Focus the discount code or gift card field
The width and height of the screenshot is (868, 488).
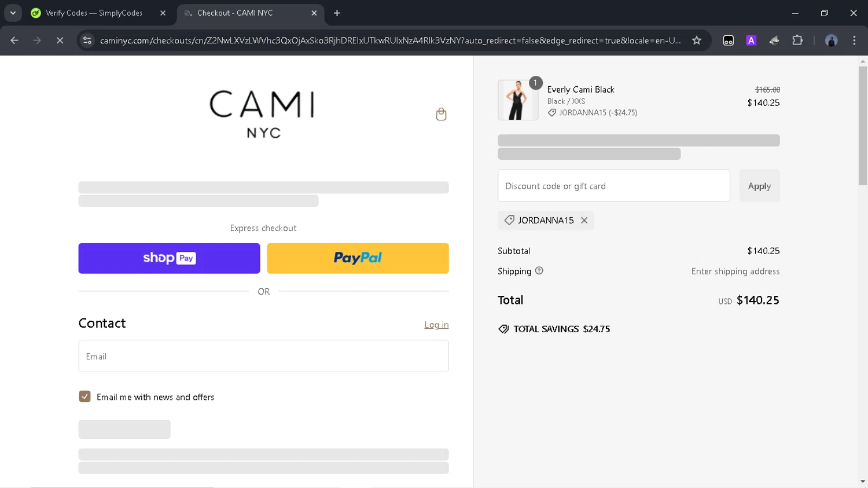(x=614, y=186)
